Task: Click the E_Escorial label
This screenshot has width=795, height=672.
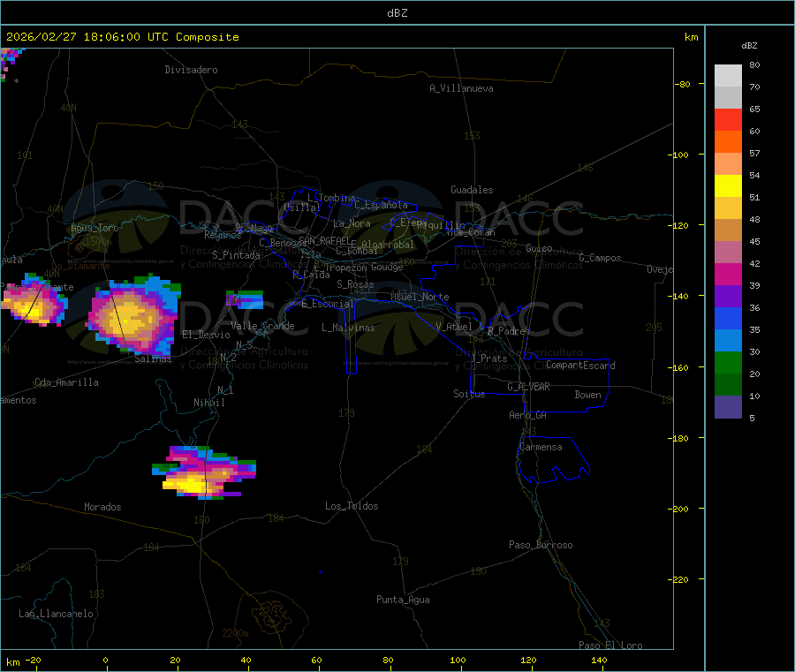Action: [x=328, y=304]
